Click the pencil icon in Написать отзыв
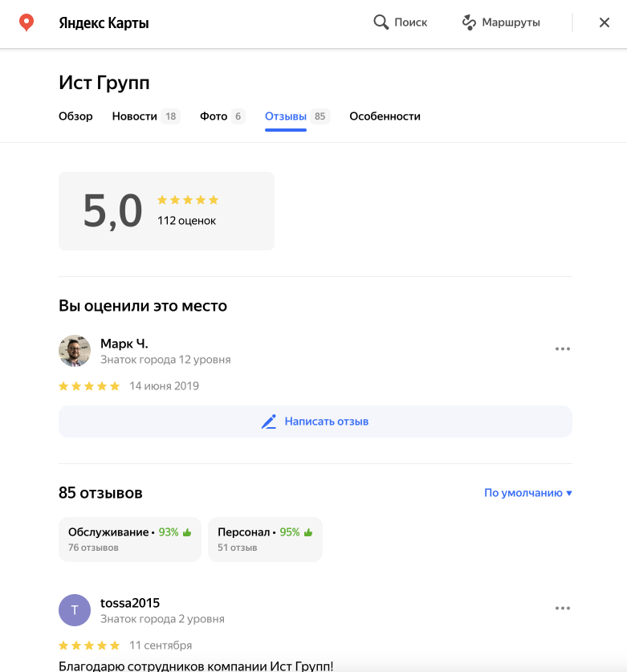Image resolution: width=627 pixels, height=672 pixels. click(x=269, y=422)
